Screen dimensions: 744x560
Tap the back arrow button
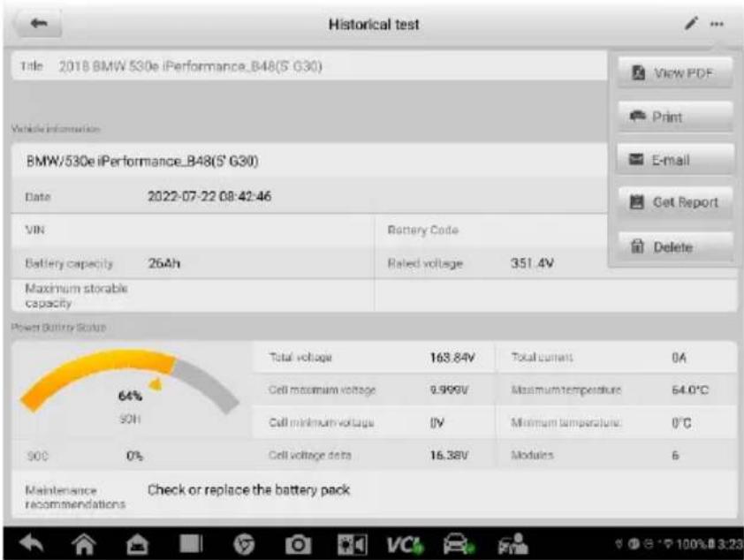point(38,23)
